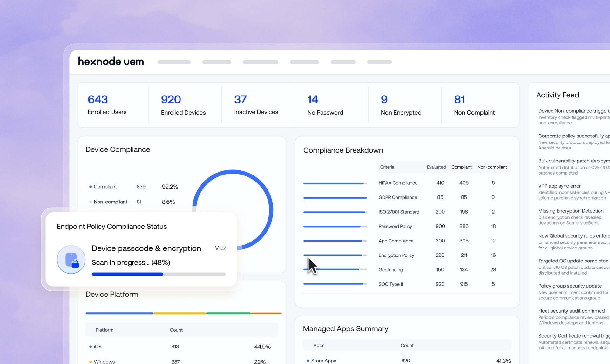Open the Targeted OS update completed feed item

tap(573, 267)
